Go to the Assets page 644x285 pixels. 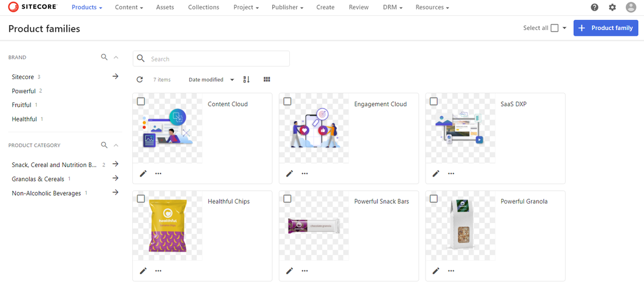(165, 8)
